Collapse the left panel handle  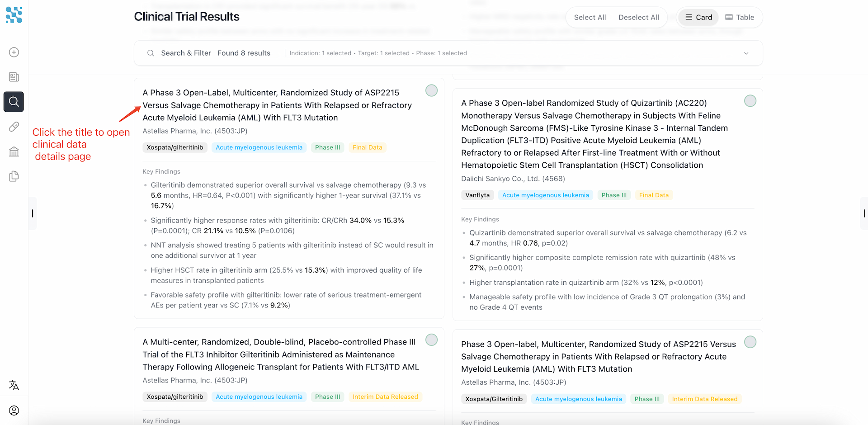pos(33,213)
